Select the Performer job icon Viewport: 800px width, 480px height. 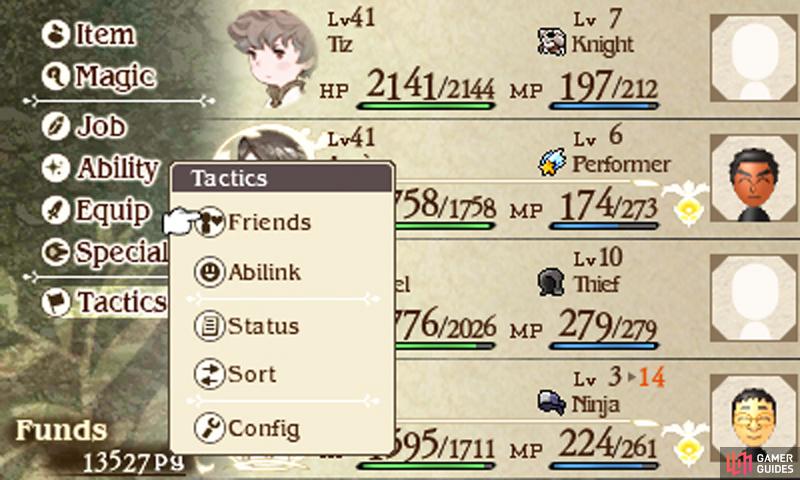[552, 162]
